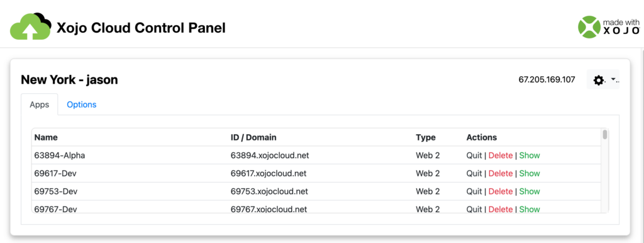Show the 69753-Dev app
644x243 pixels.
(530, 191)
